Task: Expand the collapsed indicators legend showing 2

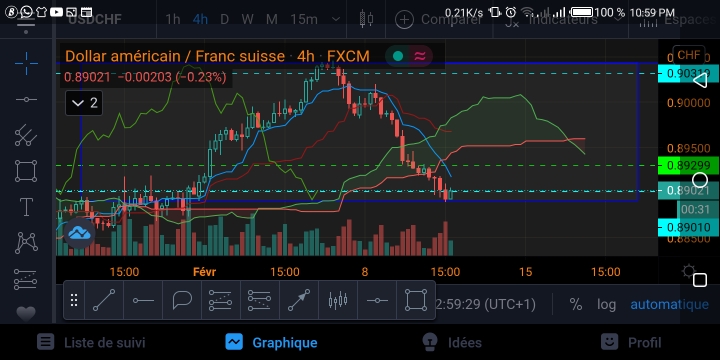Action: (84, 103)
